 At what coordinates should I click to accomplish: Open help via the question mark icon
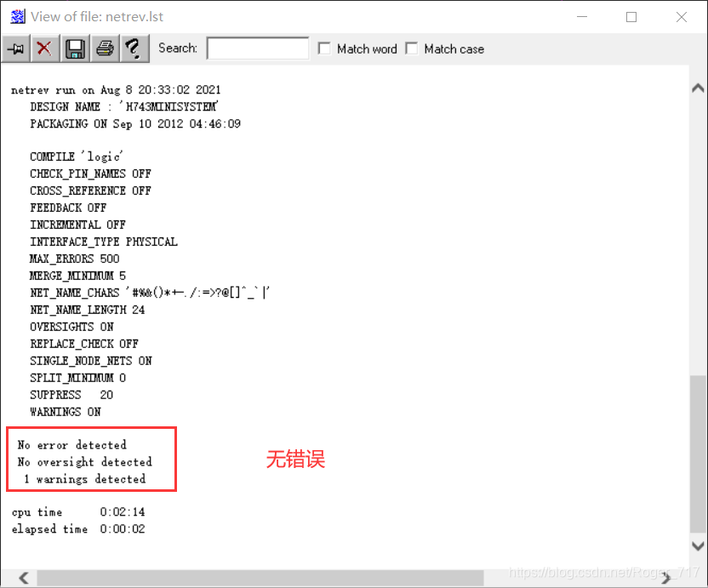pos(134,49)
